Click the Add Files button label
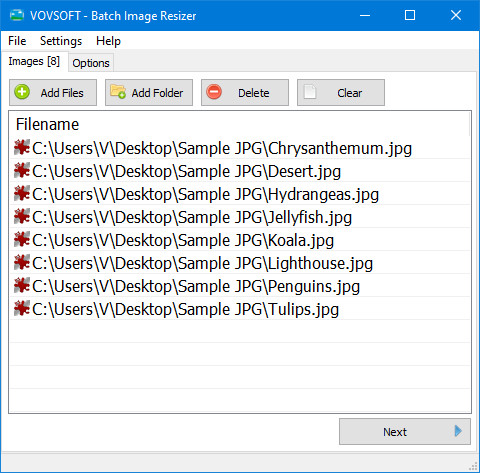The width and height of the screenshot is (480, 473). coord(62,93)
